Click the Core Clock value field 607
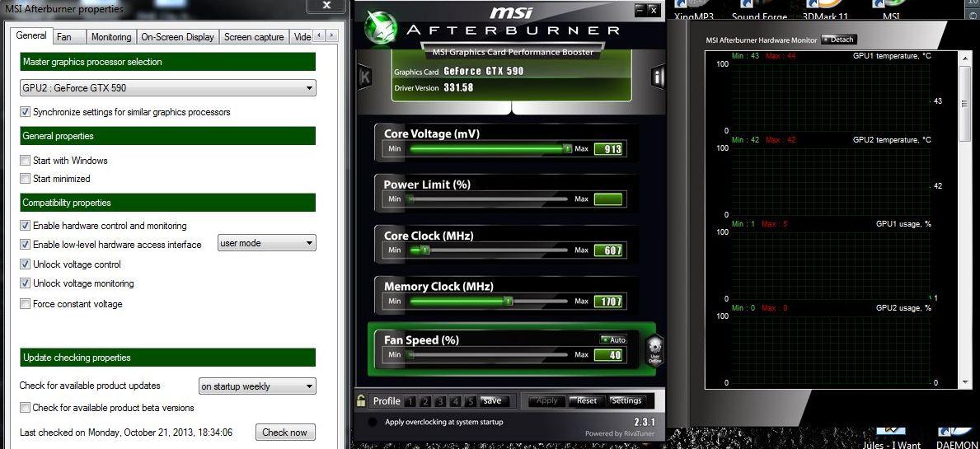Viewport: 980px width, 449px height. [608, 250]
